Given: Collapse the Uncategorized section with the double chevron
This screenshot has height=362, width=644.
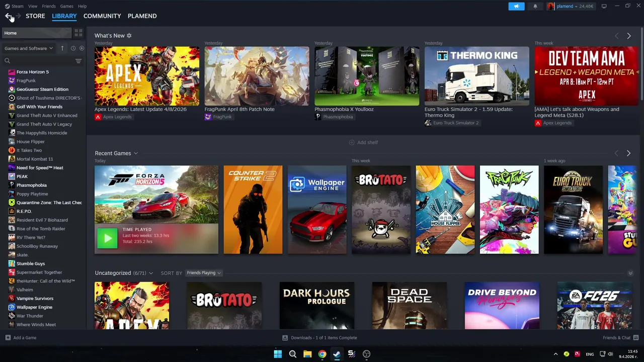Looking at the screenshot, I should pyautogui.click(x=630, y=273).
